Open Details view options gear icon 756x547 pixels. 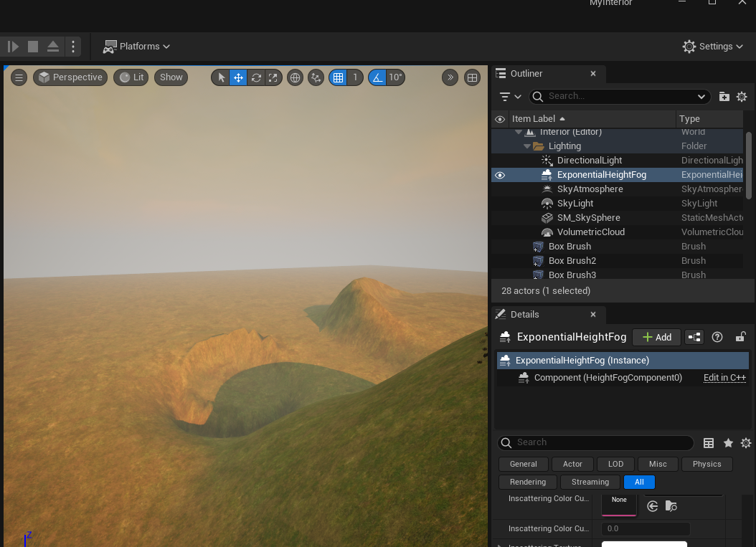coord(746,443)
